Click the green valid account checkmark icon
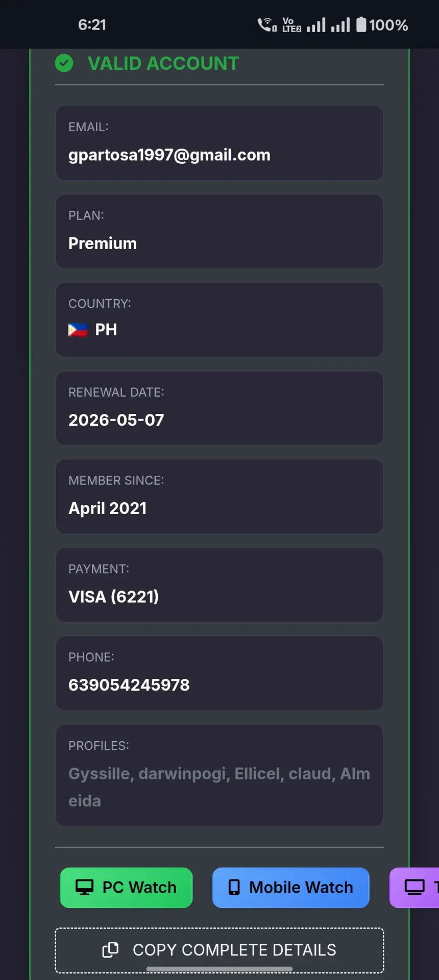 (x=64, y=63)
